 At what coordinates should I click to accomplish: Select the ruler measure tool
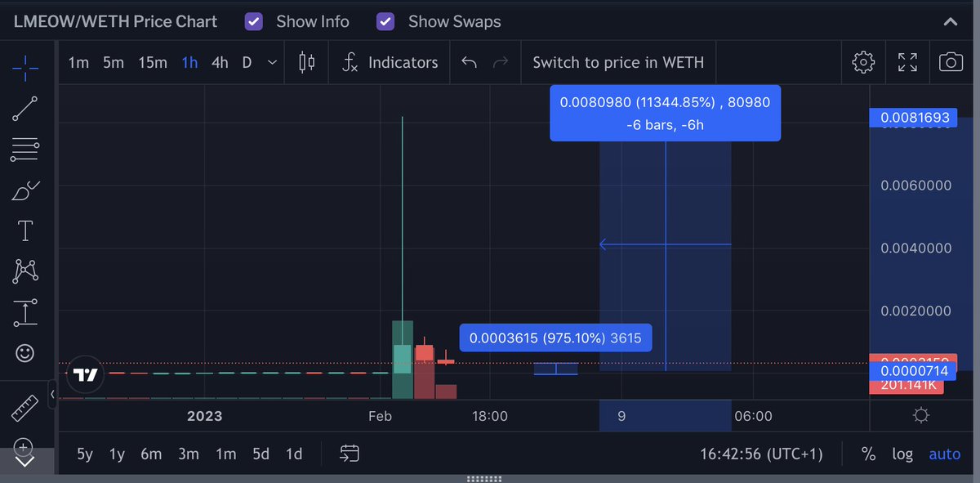coord(25,408)
